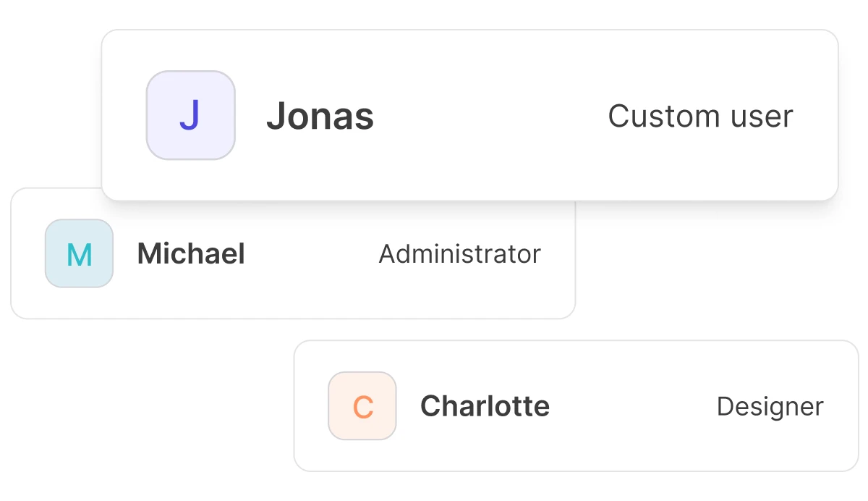Open the Designer role for Charlotte
This screenshot has height=501, width=868.
770,407
